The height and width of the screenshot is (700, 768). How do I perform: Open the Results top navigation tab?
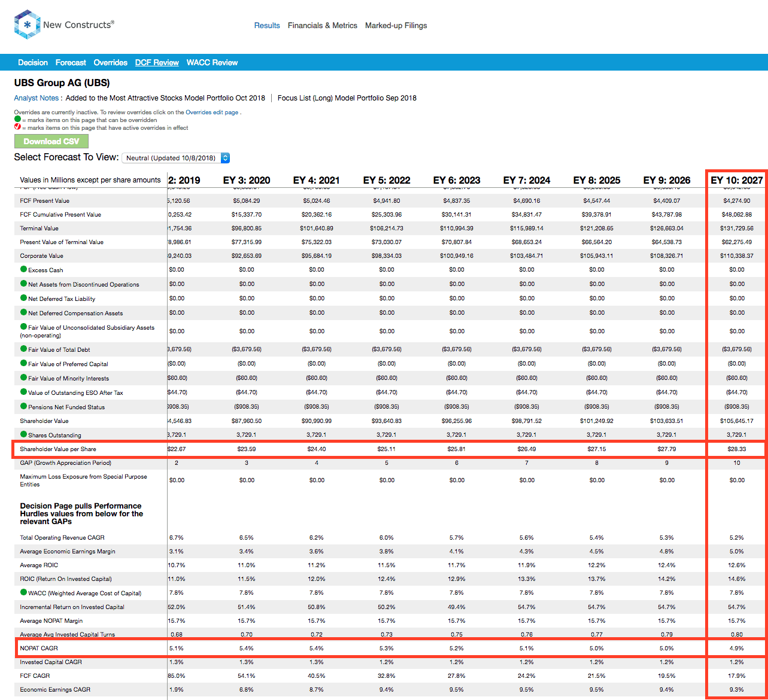pos(267,26)
